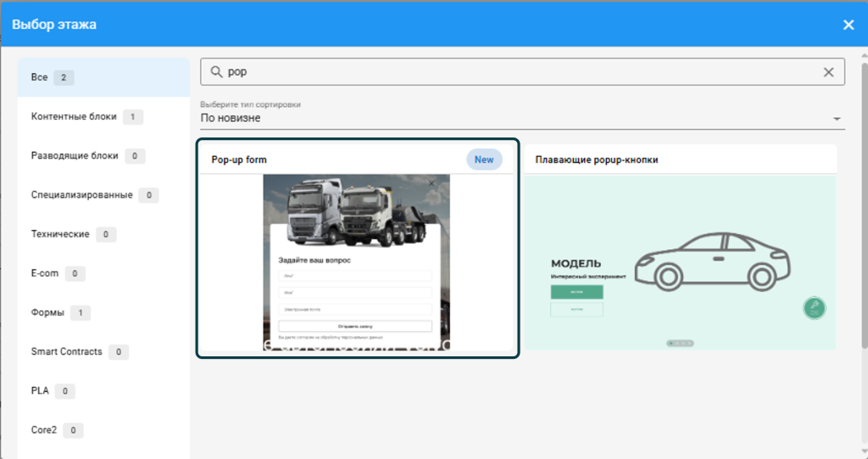Select the По новизне sorting value
The height and width of the screenshot is (459, 868).
[x=231, y=118]
